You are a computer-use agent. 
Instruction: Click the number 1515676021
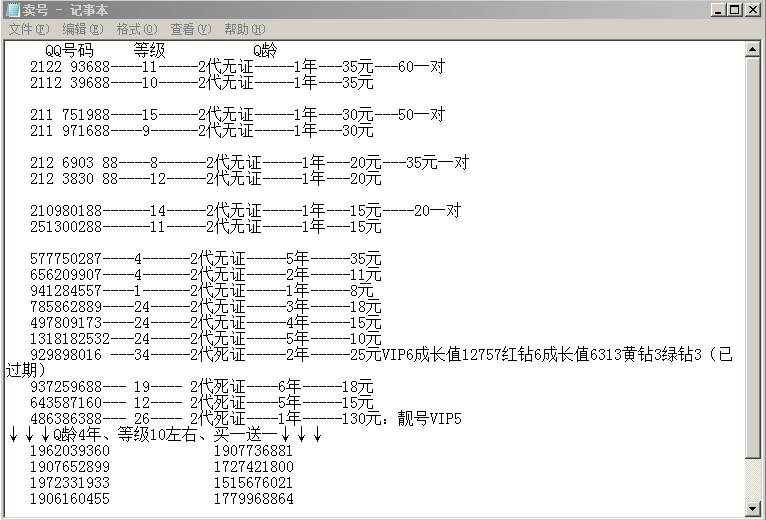click(x=253, y=483)
